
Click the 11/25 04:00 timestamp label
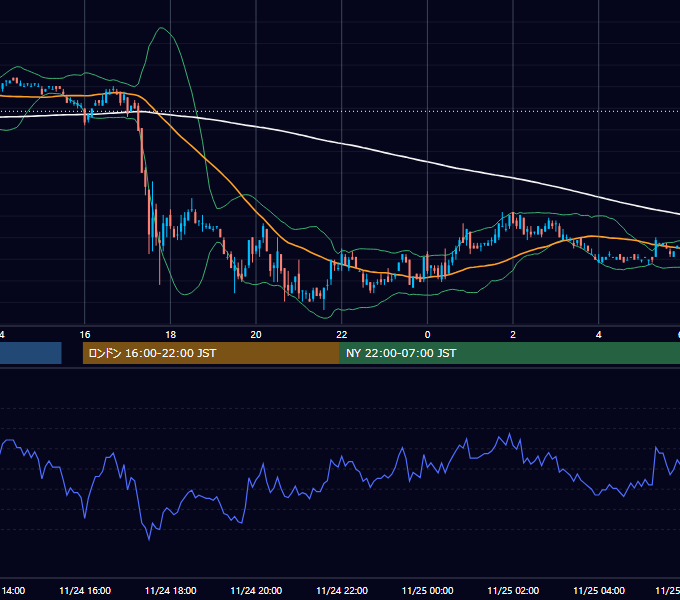point(599,590)
